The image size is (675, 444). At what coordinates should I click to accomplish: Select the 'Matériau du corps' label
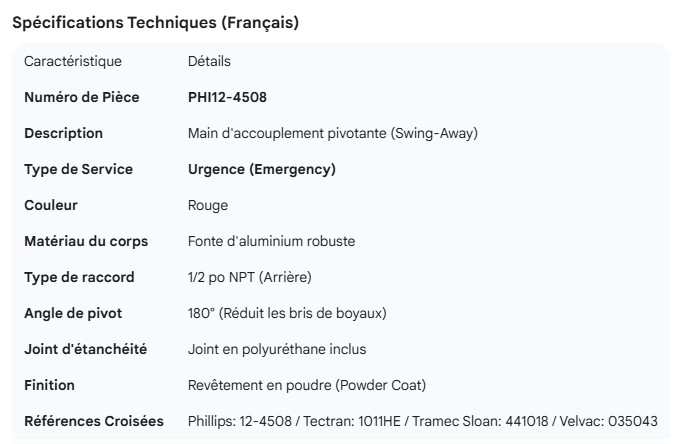point(86,241)
